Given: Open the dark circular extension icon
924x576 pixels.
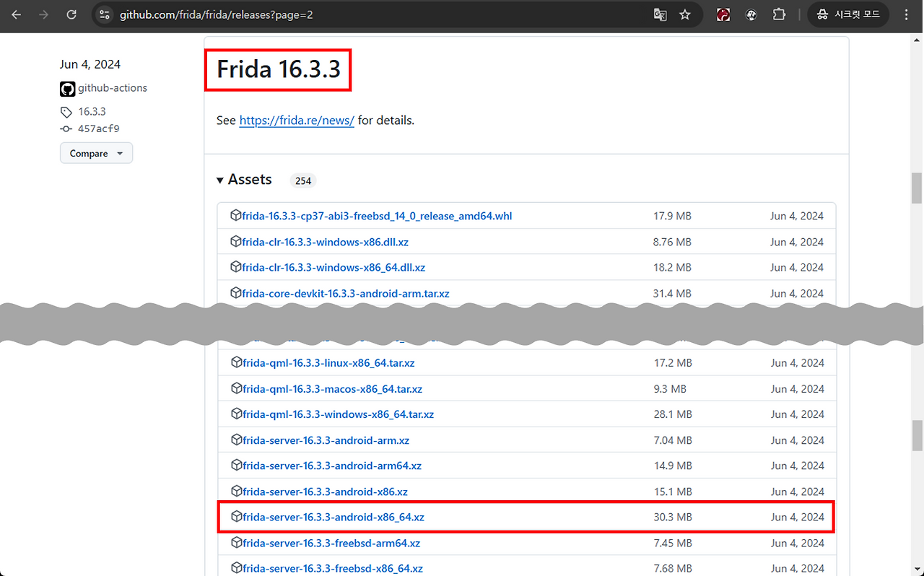Looking at the screenshot, I should pos(751,14).
